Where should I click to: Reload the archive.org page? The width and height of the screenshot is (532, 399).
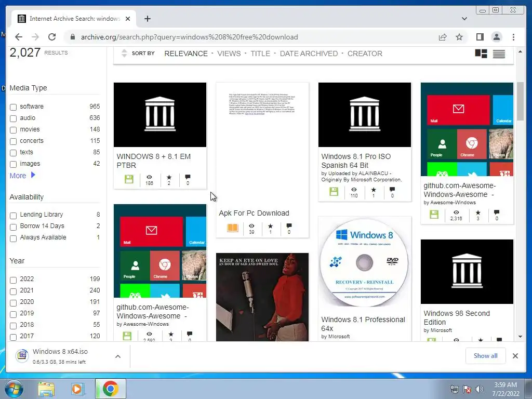coord(52,37)
